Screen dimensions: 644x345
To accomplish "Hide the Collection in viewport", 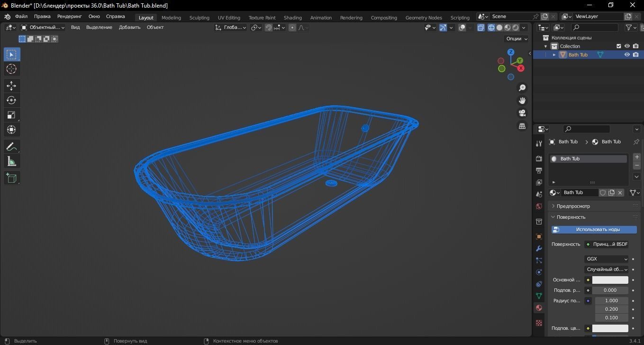I will coord(627,46).
